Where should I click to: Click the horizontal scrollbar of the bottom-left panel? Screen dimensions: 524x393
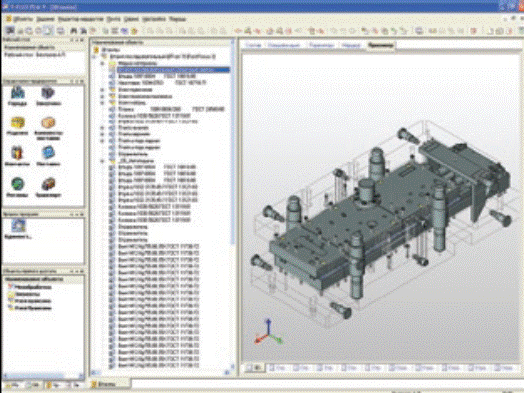click(x=42, y=376)
